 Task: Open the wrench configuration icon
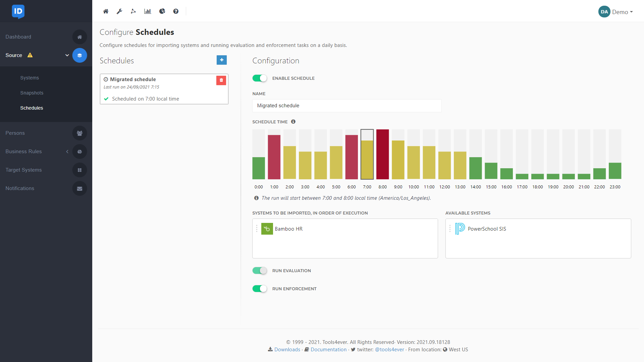click(119, 11)
